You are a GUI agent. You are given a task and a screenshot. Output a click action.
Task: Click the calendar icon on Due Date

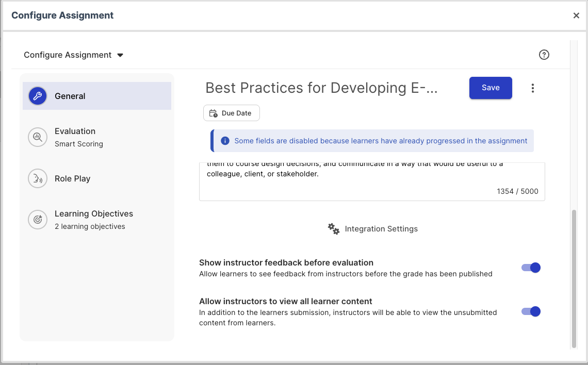tap(214, 113)
